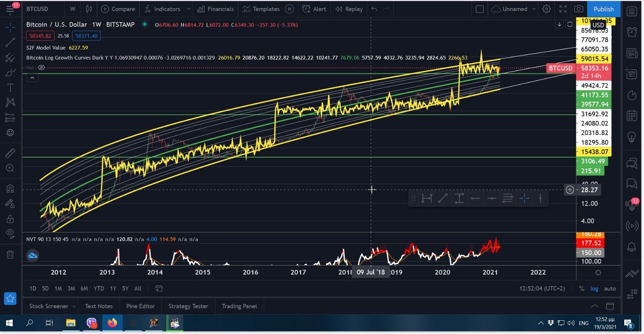Open go to date icon
644x334 pixels.
point(159,288)
